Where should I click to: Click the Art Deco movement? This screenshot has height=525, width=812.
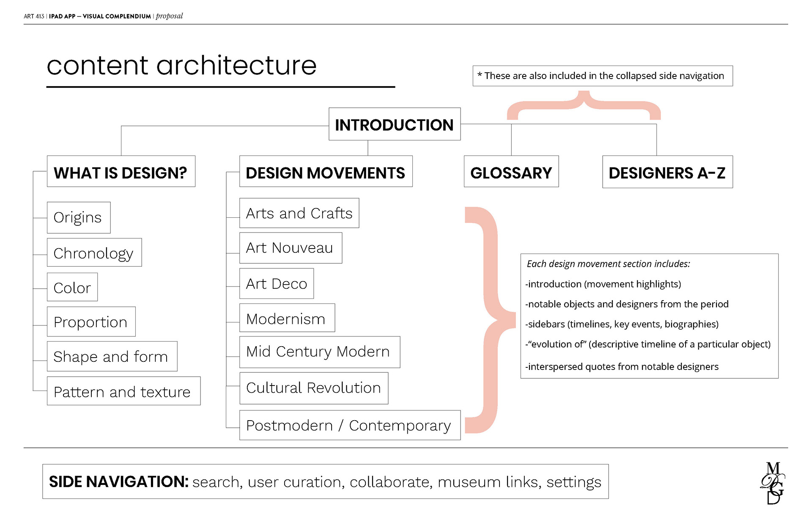(x=277, y=284)
